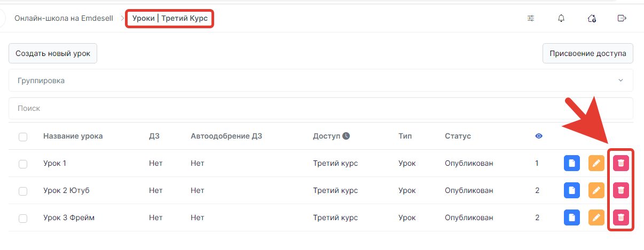Screen dimensions: 644x250
Task: Click the Группировка dropdown chevron arrow
Action: (x=621, y=80)
